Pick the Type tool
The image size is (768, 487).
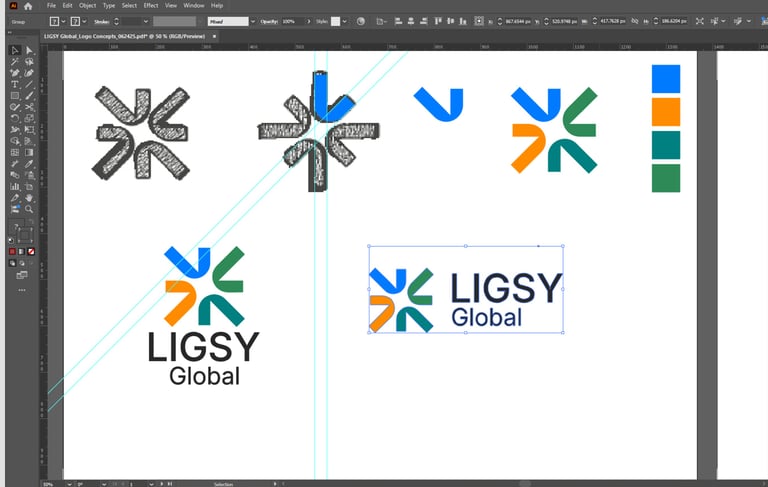pos(15,84)
